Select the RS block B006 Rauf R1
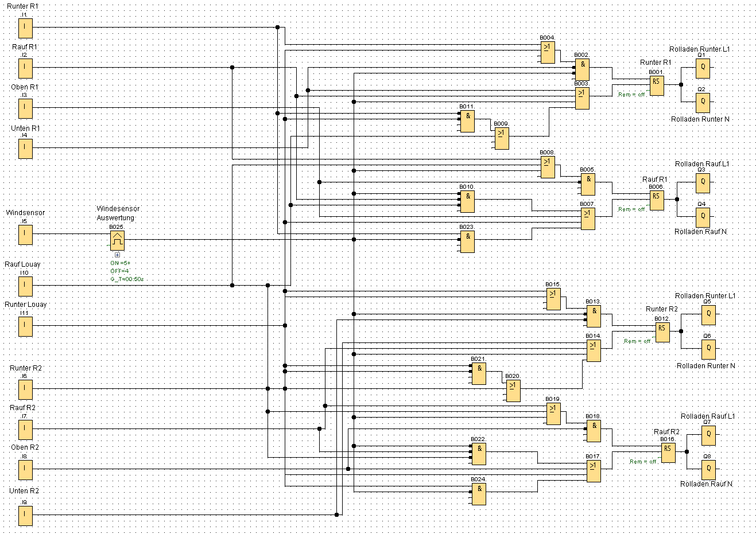Image resolution: width=756 pixels, height=534 pixels. click(657, 200)
